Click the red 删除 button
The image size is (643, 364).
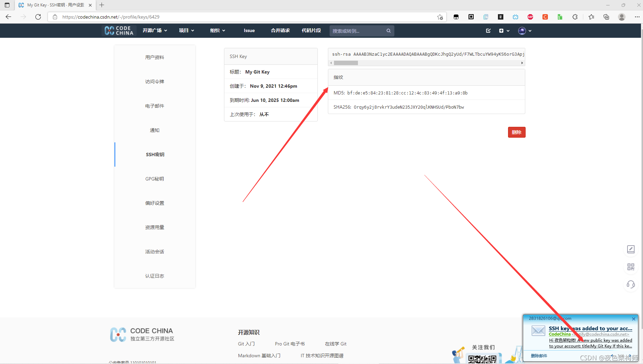click(x=516, y=132)
